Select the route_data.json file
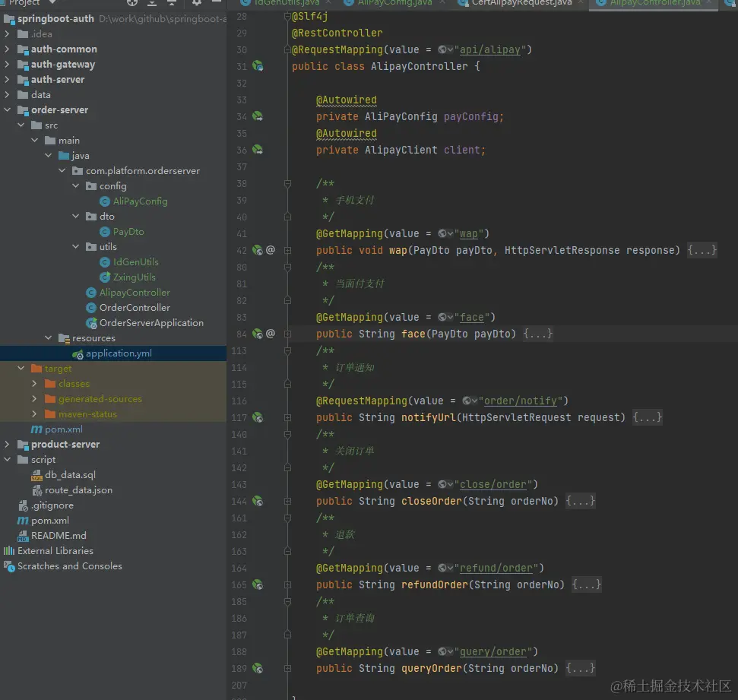 tap(78, 490)
